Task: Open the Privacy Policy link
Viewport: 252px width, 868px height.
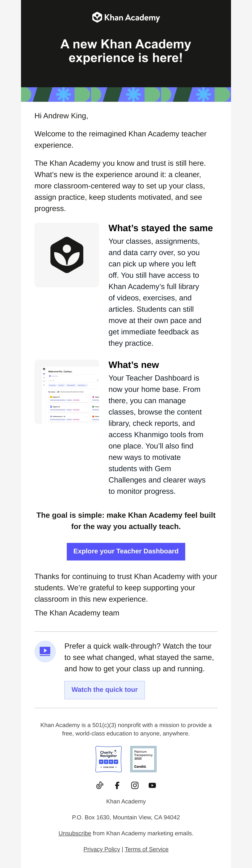Action: (x=102, y=850)
